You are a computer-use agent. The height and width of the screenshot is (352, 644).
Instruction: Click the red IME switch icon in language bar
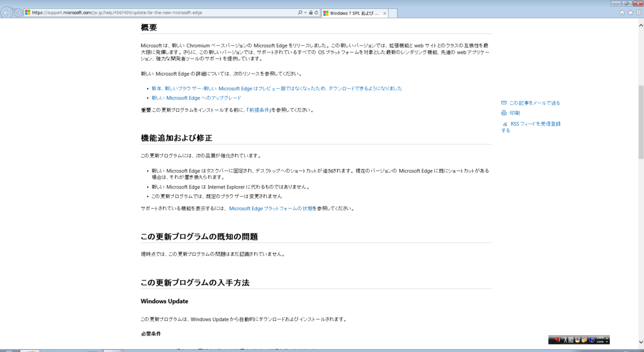pyautogui.click(x=558, y=340)
